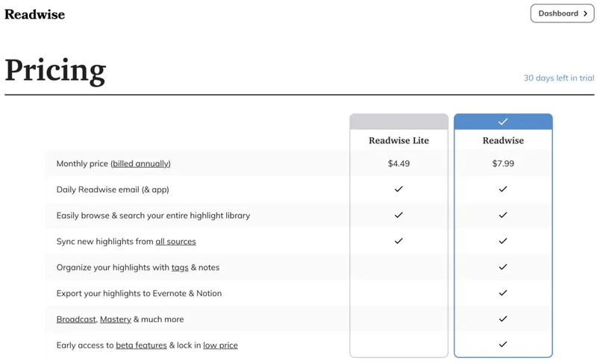This screenshot has width=597, height=364.
Task: Click Readwise checkmark for Sync new highlights
Action: tap(503, 241)
